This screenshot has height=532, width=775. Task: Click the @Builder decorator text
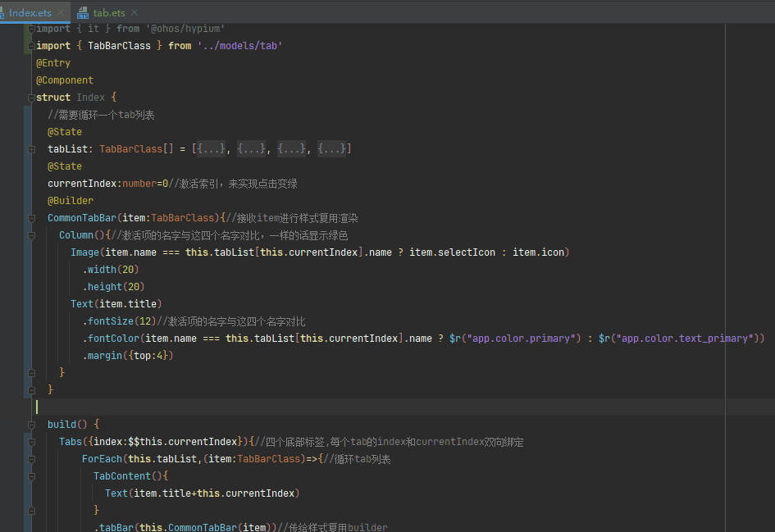[71, 201]
